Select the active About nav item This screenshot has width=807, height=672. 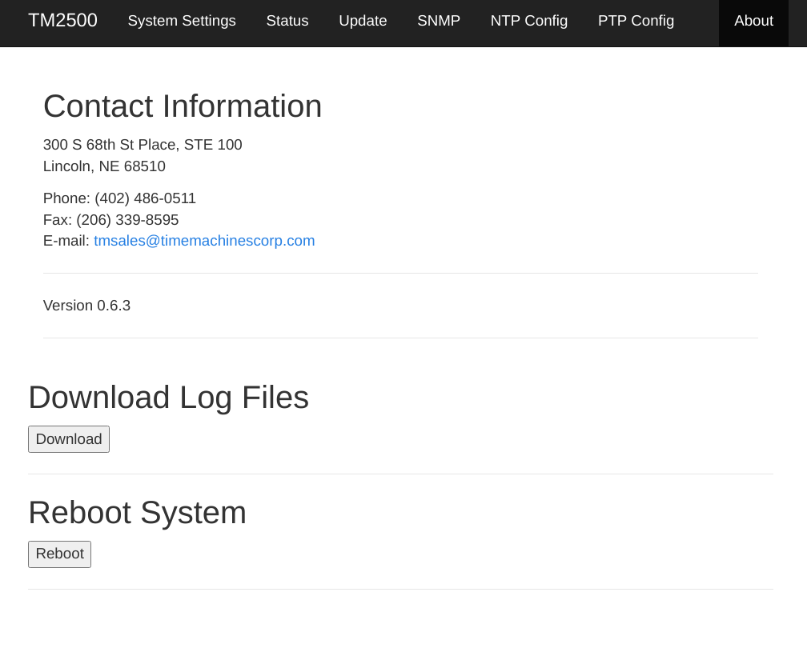tap(753, 21)
